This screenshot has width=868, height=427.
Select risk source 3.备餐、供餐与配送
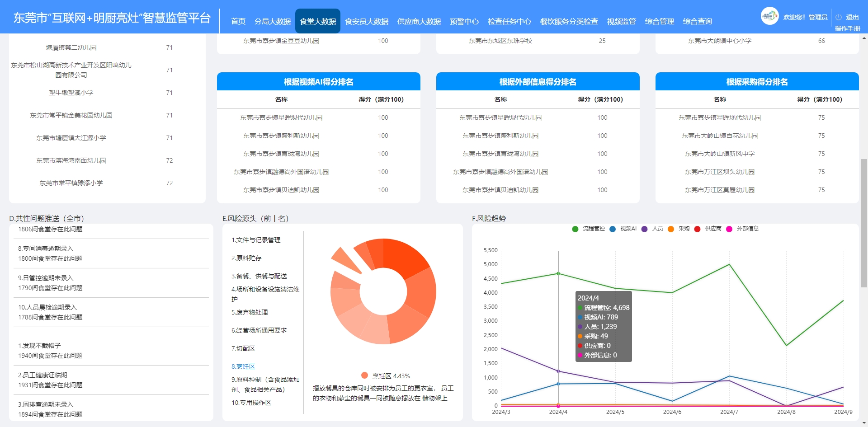(x=259, y=276)
